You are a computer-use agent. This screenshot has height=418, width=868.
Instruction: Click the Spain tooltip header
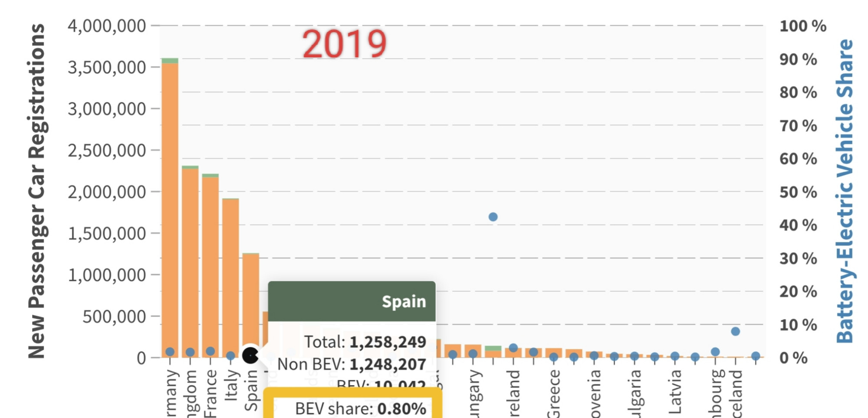point(352,301)
